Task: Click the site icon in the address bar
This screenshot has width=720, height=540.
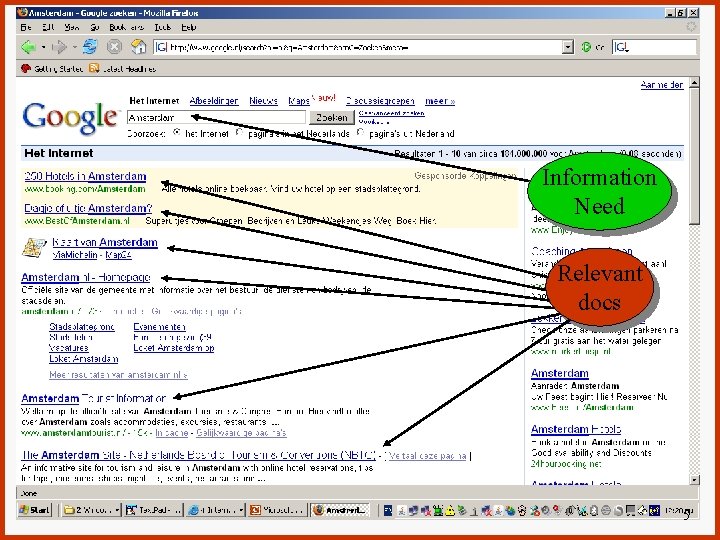Action: click(x=161, y=47)
